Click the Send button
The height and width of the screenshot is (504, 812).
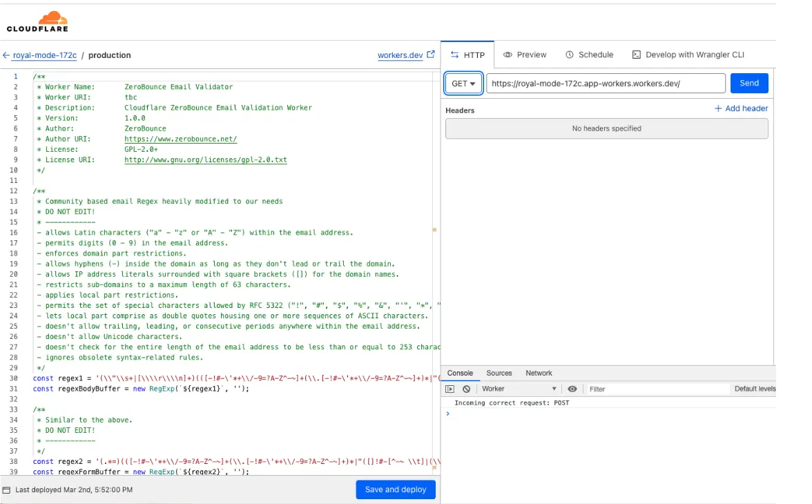749,83
